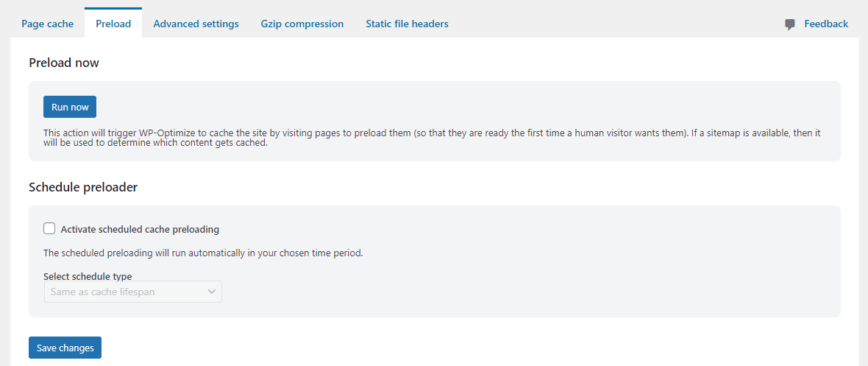Click the 'Schedule preloader' section heading
Screen dimensions: 868x366
point(83,188)
